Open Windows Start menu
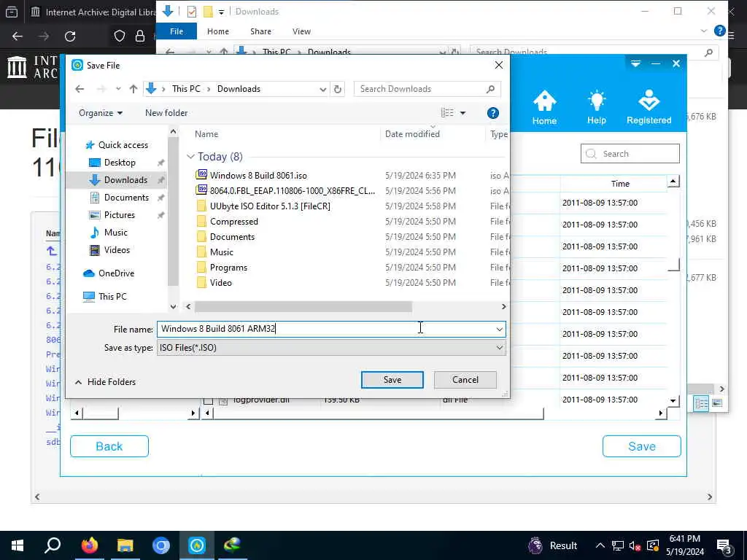Screen dimensions: 747x560 click(18, 545)
